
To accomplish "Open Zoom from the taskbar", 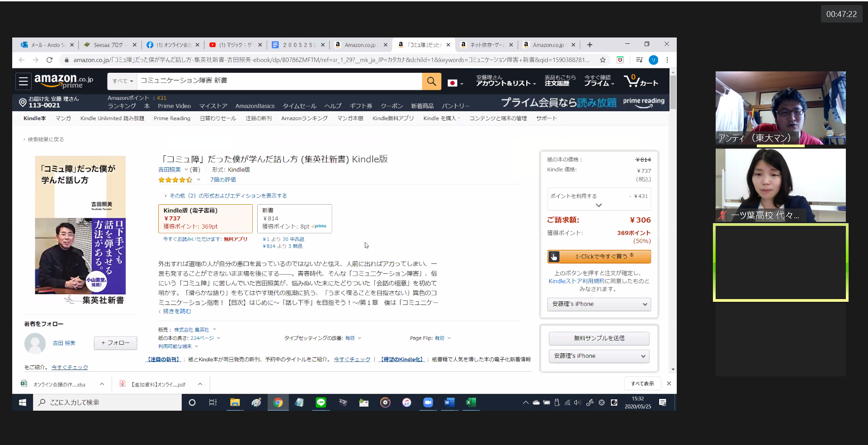I will tap(428, 403).
